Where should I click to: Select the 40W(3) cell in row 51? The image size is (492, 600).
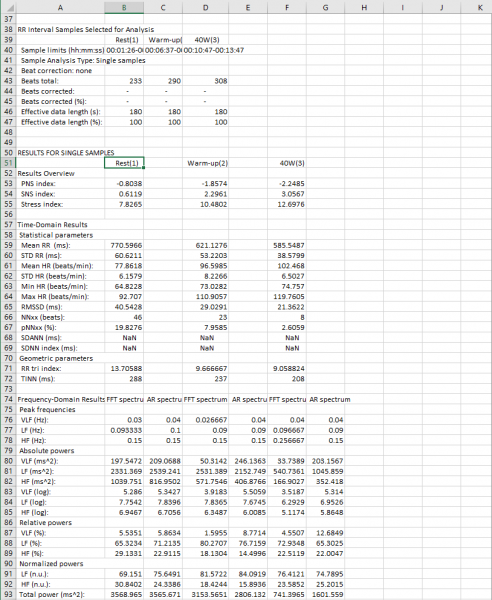click(287, 163)
